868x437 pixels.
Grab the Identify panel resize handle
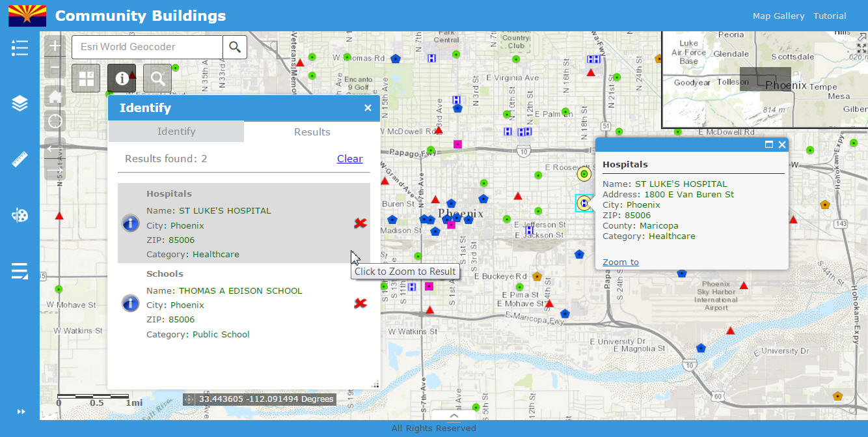tap(375, 385)
